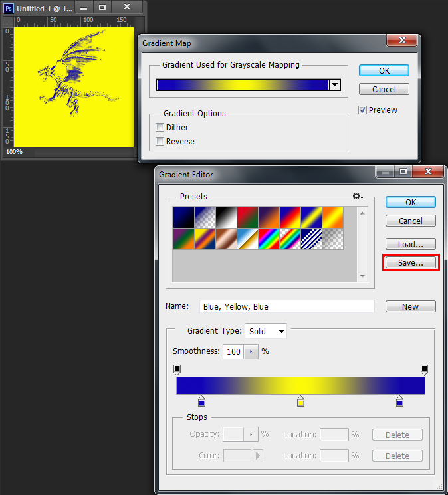Select the Blue, Yellow, Blue preset thumbnail
Screen dimensions: 448x495
pos(311,217)
